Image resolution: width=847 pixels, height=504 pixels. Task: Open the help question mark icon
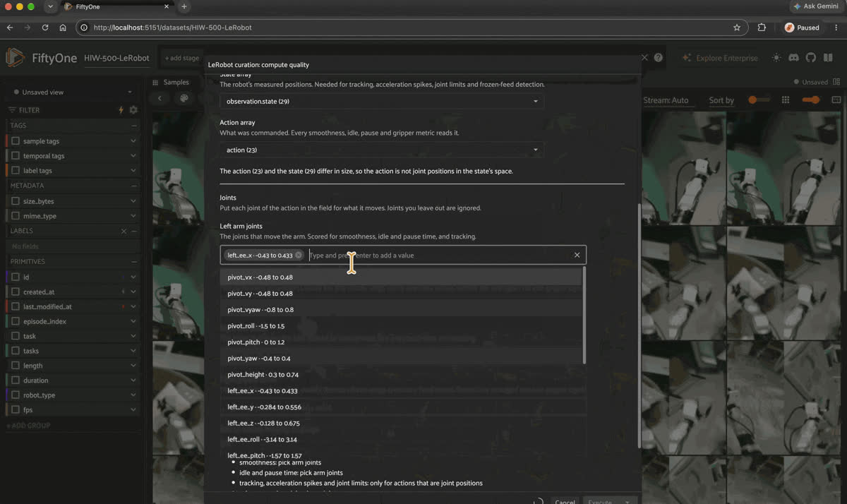[659, 57]
